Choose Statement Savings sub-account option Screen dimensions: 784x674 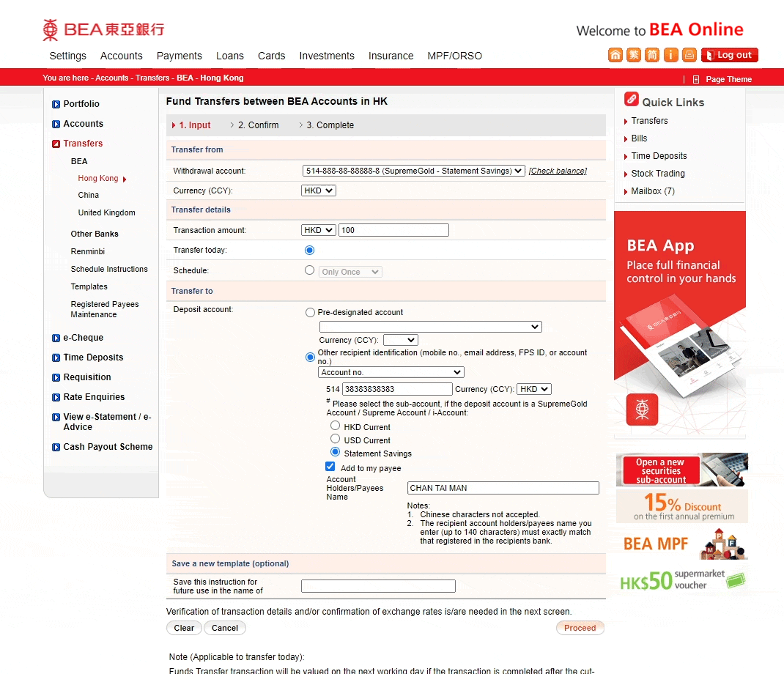335,452
